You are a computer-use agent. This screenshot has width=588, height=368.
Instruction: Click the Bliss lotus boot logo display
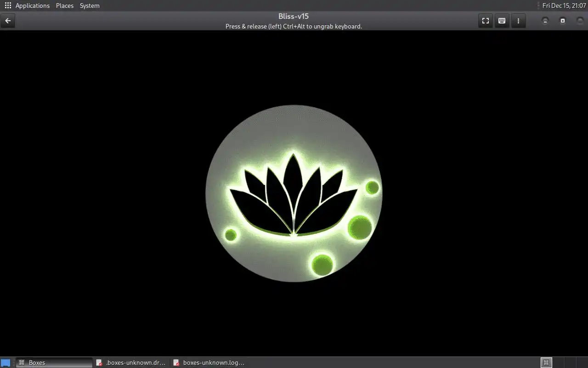(x=294, y=193)
